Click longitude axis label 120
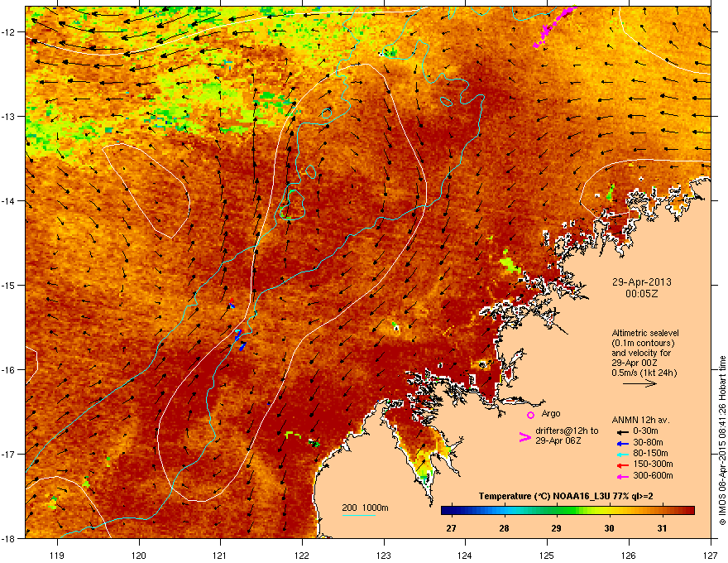This screenshot has height=563, width=728. (139, 555)
